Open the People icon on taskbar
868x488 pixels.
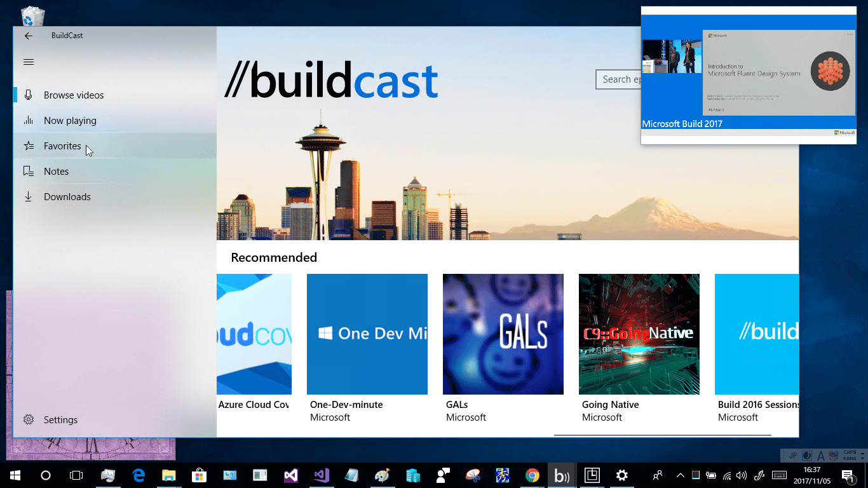(x=658, y=475)
